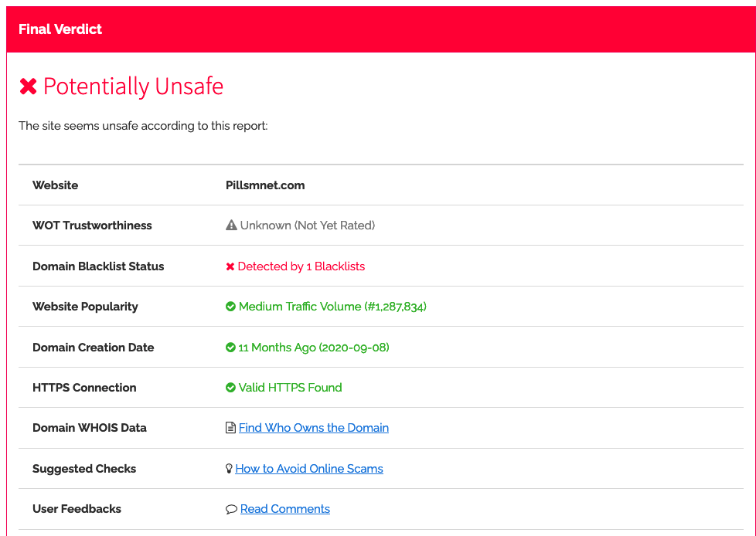The image size is (756, 536).
Task: Click the speech bubble icon beside Read Comments
Action: (231, 509)
